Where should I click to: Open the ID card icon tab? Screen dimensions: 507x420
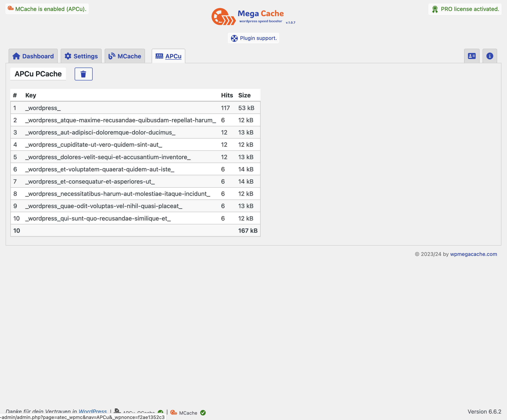click(472, 56)
